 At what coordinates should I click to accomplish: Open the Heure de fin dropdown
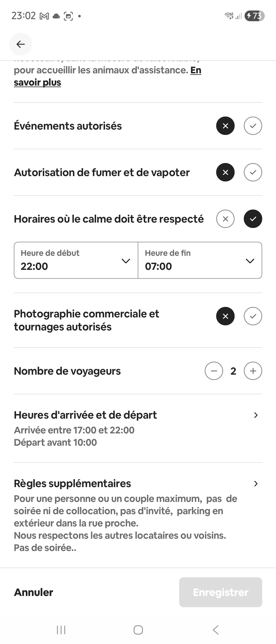pyautogui.click(x=200, y=260)
